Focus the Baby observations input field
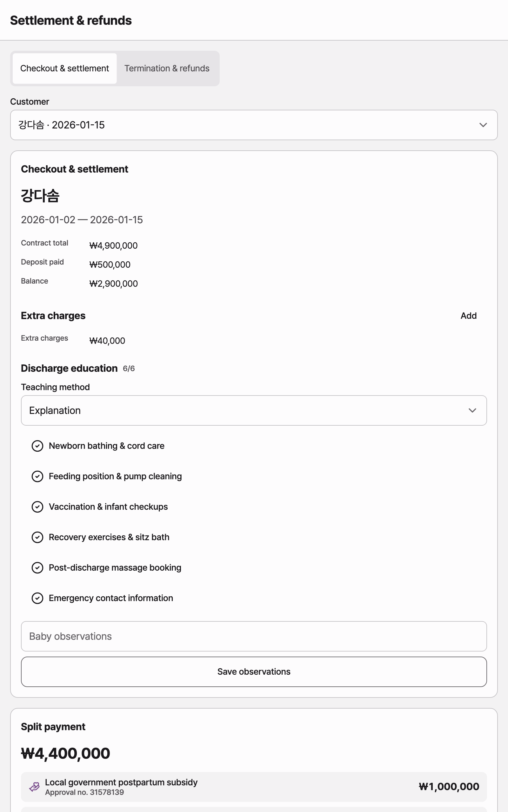Screen dimensions: 508x812 (254, 636)
